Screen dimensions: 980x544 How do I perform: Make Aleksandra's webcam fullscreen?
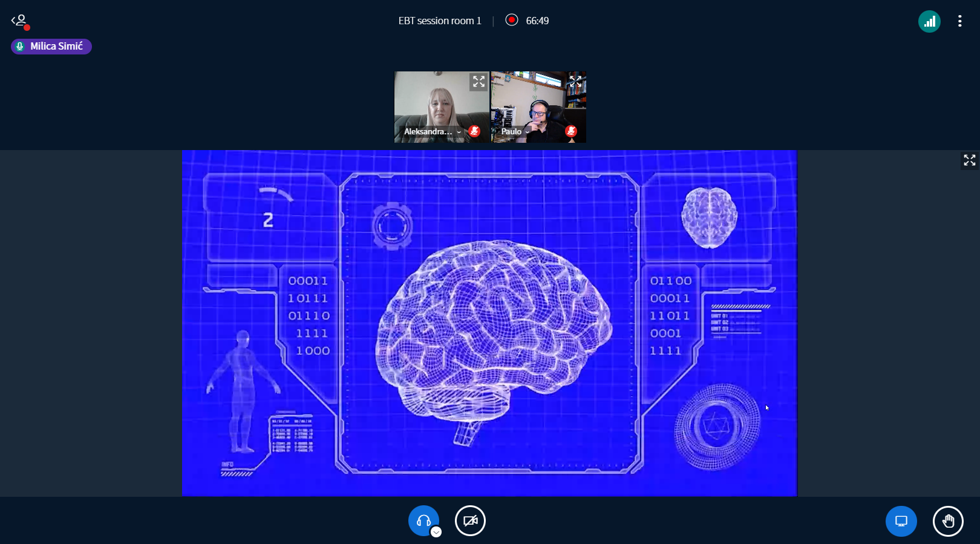pyautogui.click(x=479, y=82)
